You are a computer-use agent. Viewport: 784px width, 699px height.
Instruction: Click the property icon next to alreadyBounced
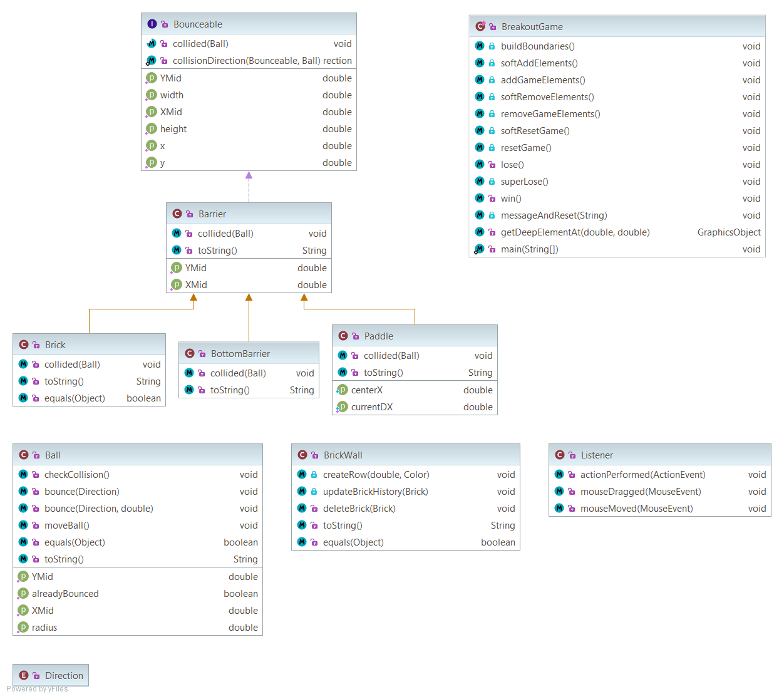tap(23, 593)
